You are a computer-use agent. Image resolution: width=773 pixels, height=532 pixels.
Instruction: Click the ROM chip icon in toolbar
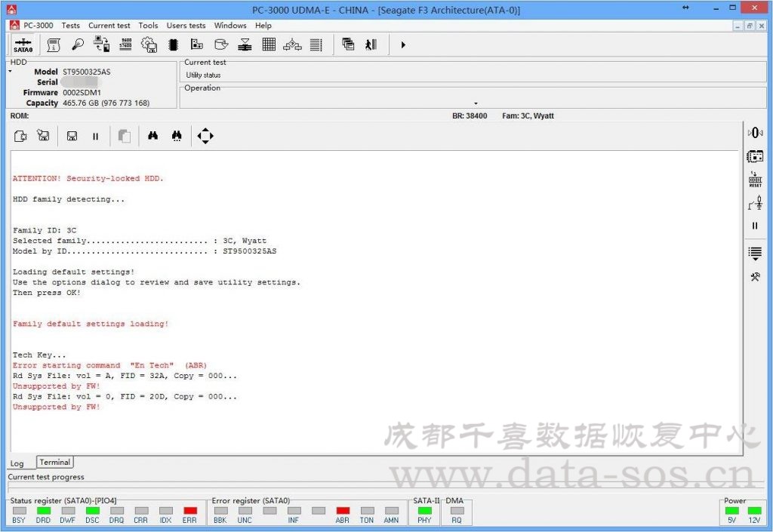(173, 45)
